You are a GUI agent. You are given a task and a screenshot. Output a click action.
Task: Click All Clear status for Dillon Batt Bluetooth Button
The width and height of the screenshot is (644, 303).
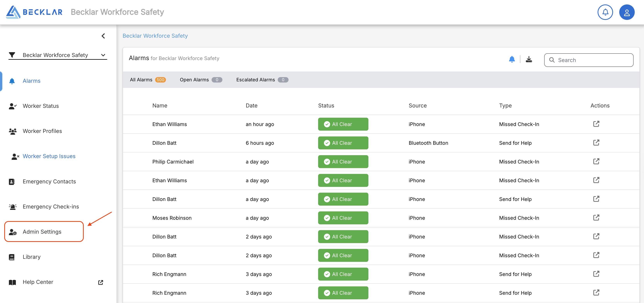(x=343, y=143)
